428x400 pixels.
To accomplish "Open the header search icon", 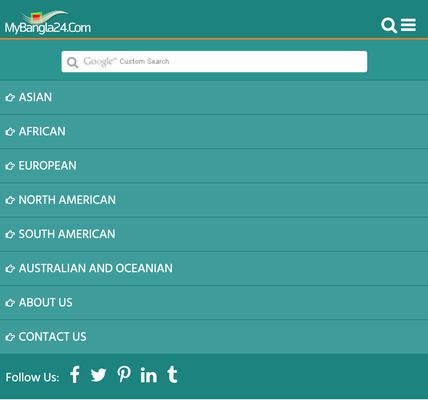I will [389, 26].
